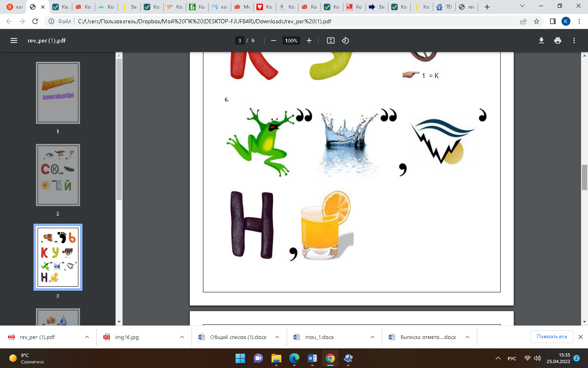This screenshot has width=588, height=368.
Task: Reload the current page
Action: (x=35, y=21)
